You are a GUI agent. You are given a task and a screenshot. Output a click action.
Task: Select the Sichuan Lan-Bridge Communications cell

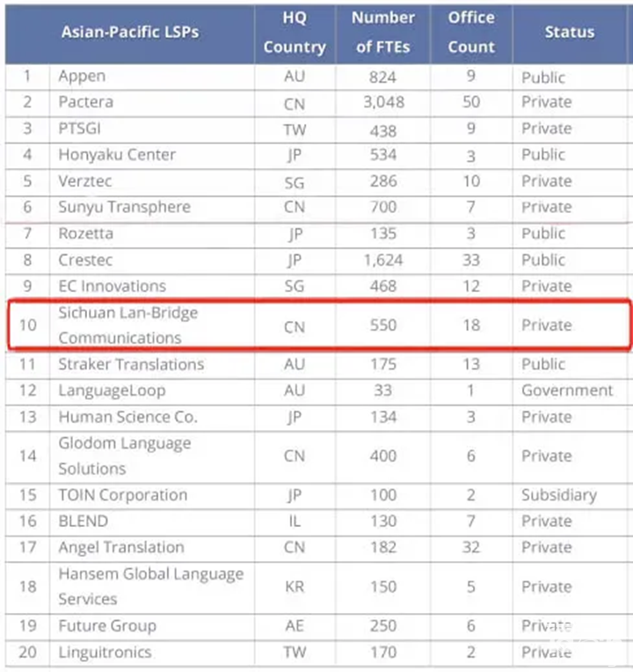[x=127, y=325]
